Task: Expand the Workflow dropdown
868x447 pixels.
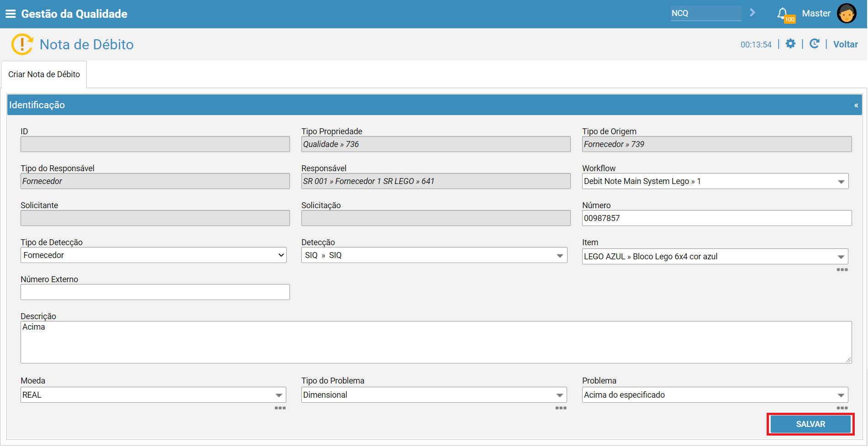Action: click(x=841, y=182)
